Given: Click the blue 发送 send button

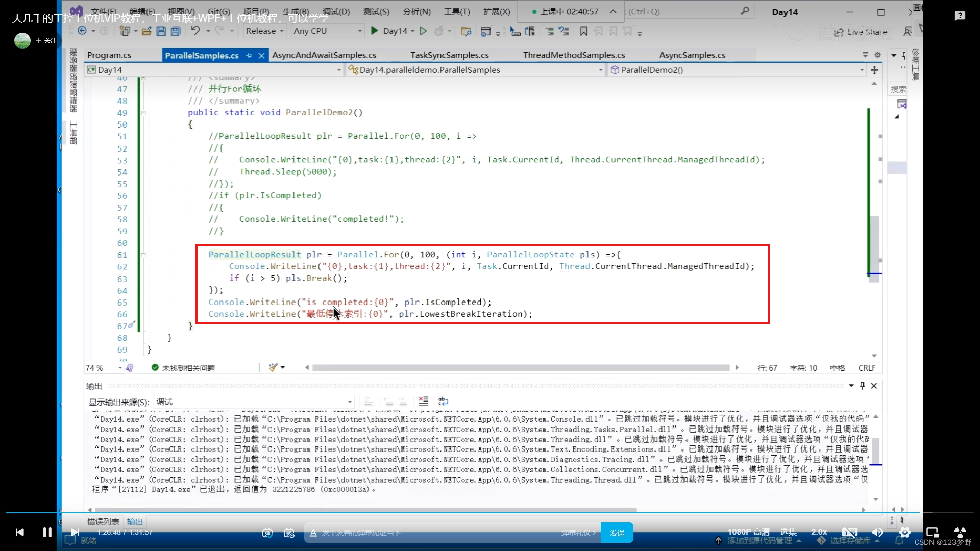Looking at the screenshot, I should [617, 533].
